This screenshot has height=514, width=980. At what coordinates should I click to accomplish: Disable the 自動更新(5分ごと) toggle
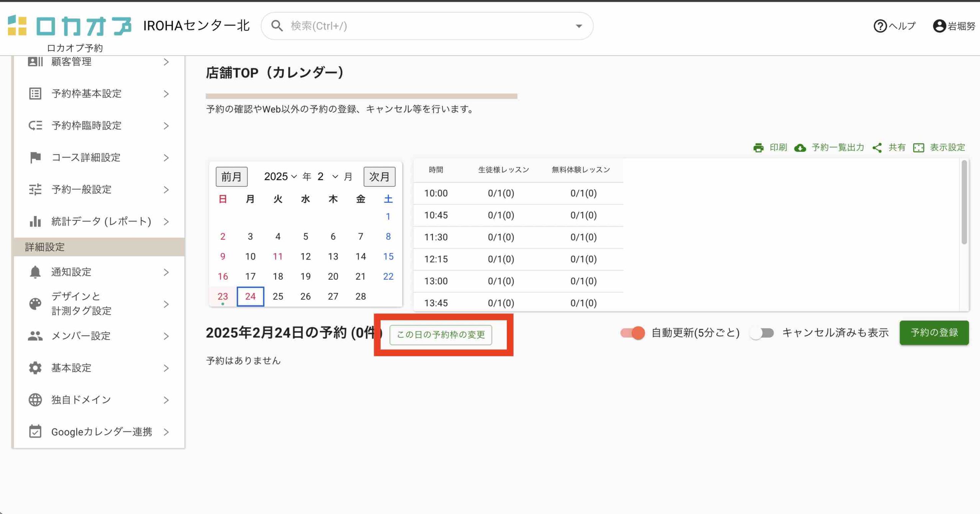click(633, 333)
